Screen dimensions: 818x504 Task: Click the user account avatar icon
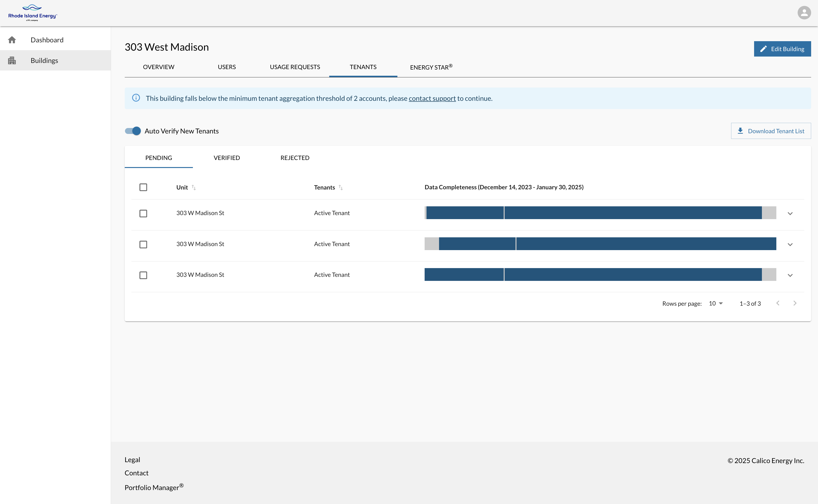click(x=804, y=13)
